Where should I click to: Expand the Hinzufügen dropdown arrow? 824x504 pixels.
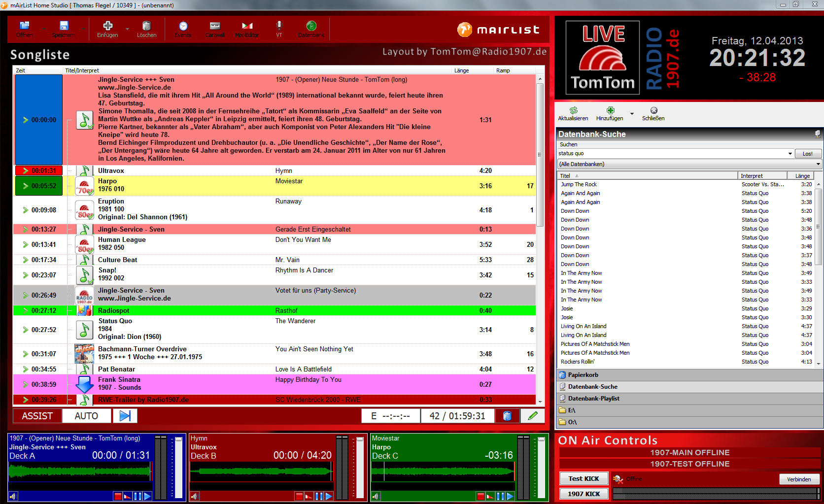[632, 114]
